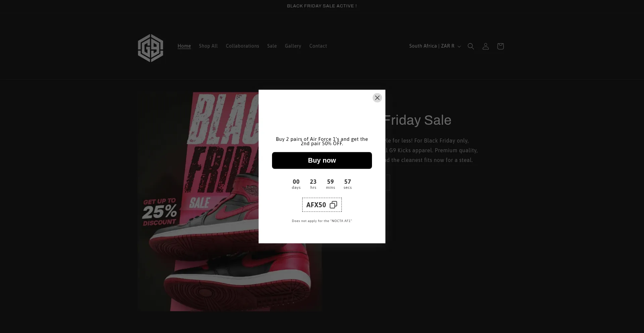Open the account login icon
Screen dimensions: 644x333
pos(485,46)
